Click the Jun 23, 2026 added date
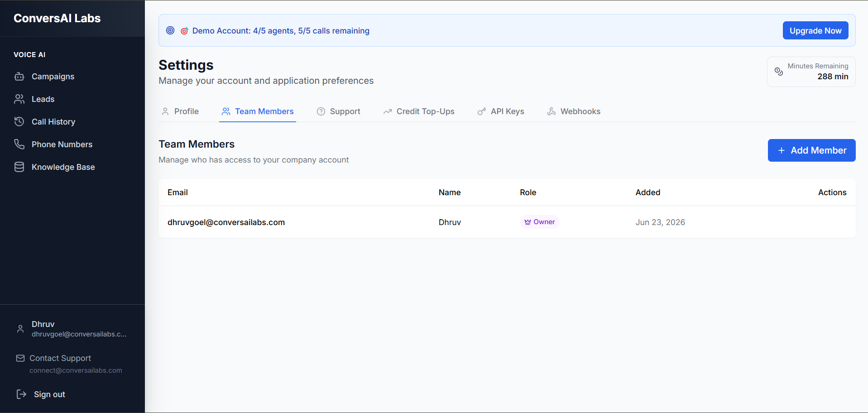Image resolution: width=868 pixels, height=413 pixels. coord(660,222)
